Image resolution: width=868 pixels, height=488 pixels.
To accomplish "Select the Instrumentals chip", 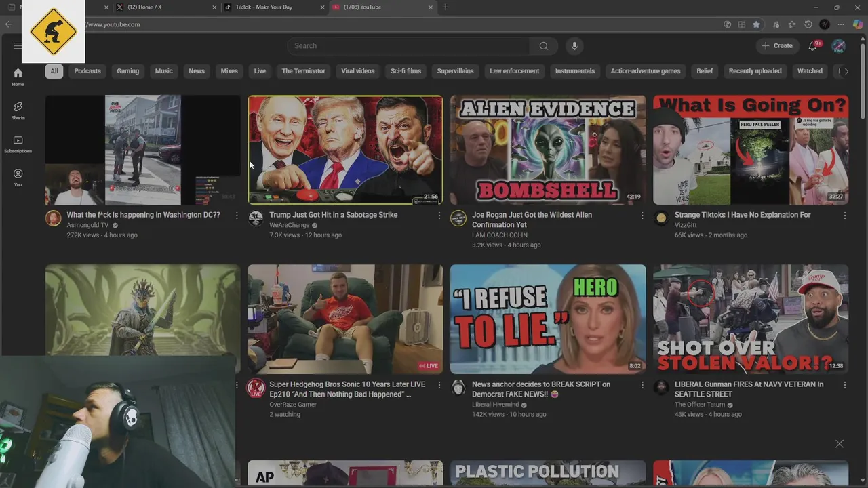I will pos(575,71).
